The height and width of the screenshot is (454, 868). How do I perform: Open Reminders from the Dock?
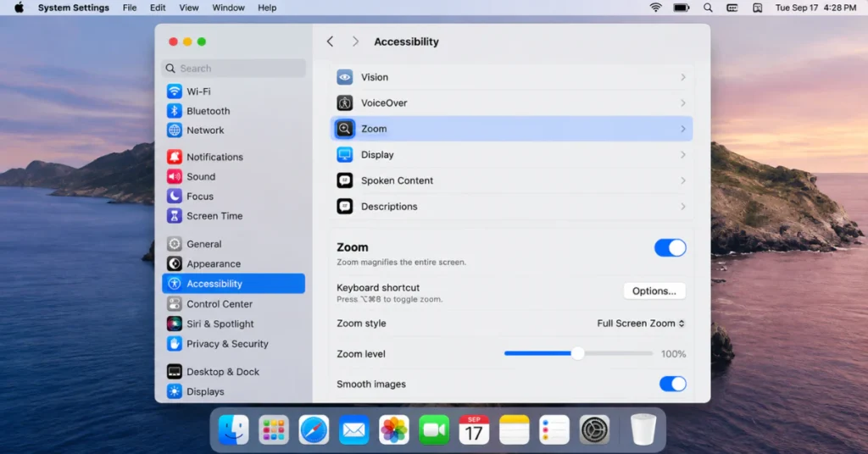tap(554, 429)
